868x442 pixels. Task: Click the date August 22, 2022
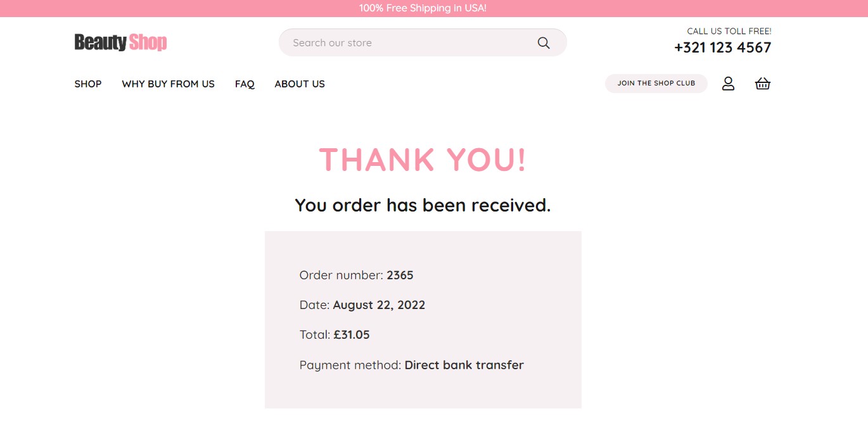click(x=379, y=305)
